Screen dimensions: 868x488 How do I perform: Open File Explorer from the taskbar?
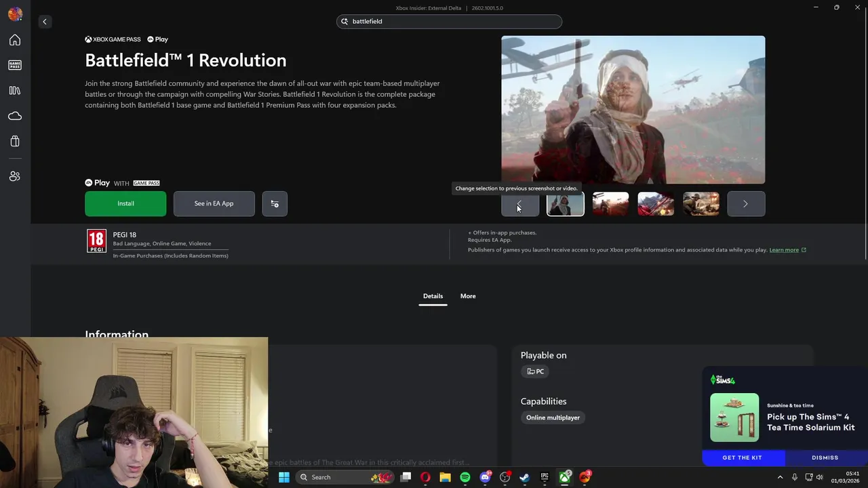(x=445, y=477)
